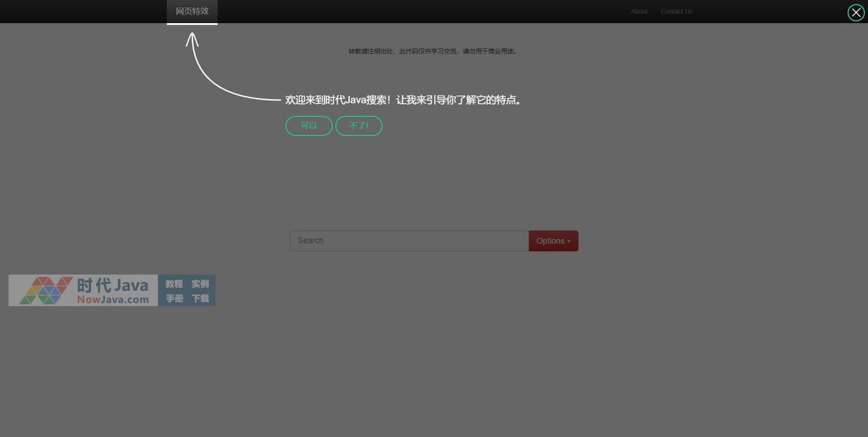868x437 pixels.
Task: Focus the Search input field
Action: [409, 241]
